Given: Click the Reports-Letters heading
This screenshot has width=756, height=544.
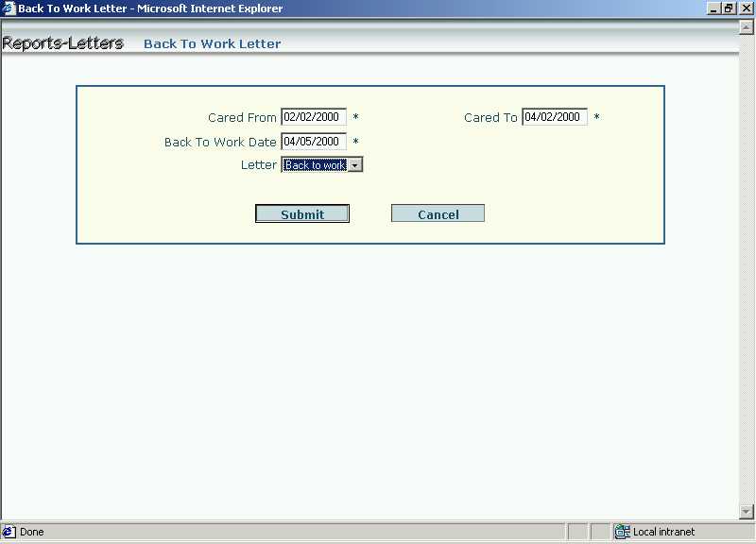Looking at the screenshot, I should tap(62, 43).
